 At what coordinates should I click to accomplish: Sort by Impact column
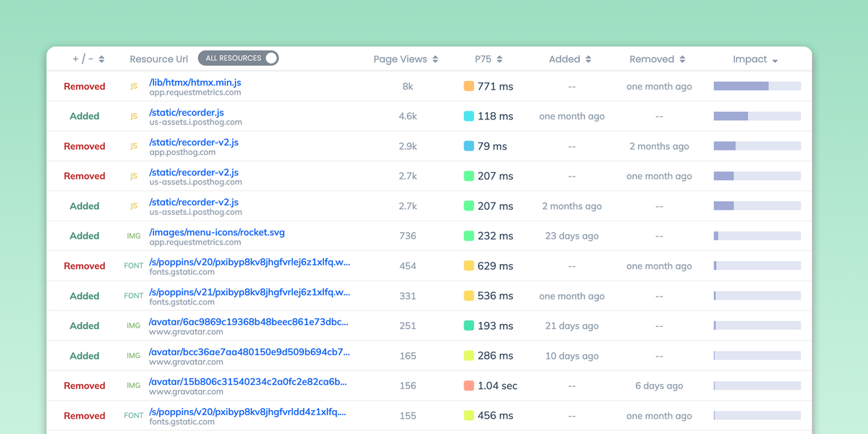[755, 59]
